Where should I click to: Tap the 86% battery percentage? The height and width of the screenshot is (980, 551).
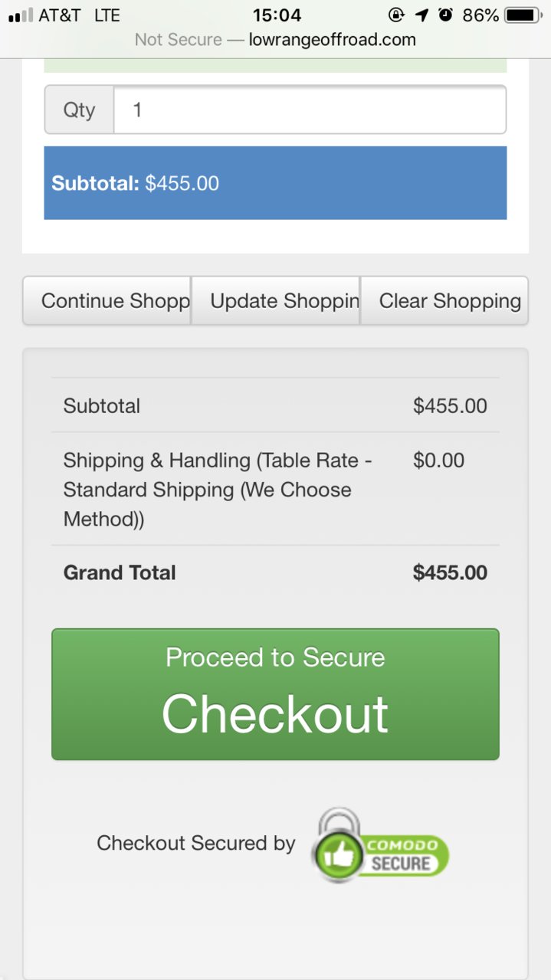(x=480, y=15)
